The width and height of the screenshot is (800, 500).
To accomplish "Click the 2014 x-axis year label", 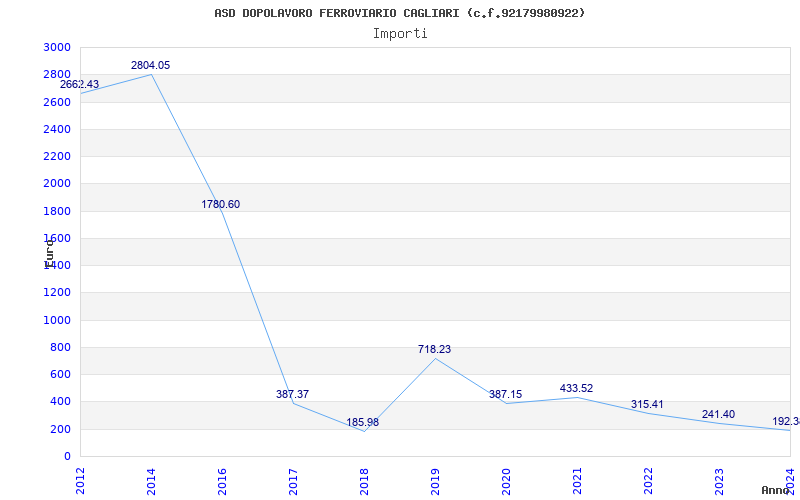I will tap(151, 481).
